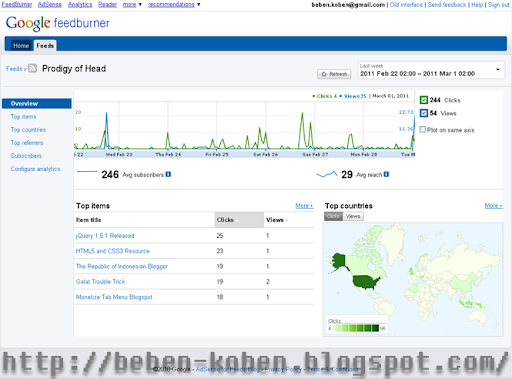Open the AdSense top bar link
This screenshot has width=512, height=379.
click(50, 5)
